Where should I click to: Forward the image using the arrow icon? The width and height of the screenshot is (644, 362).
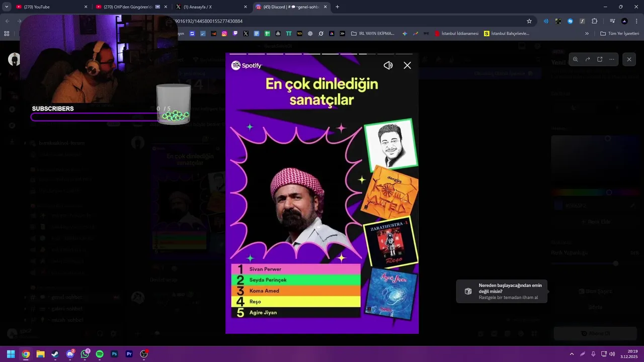(588, 59)
